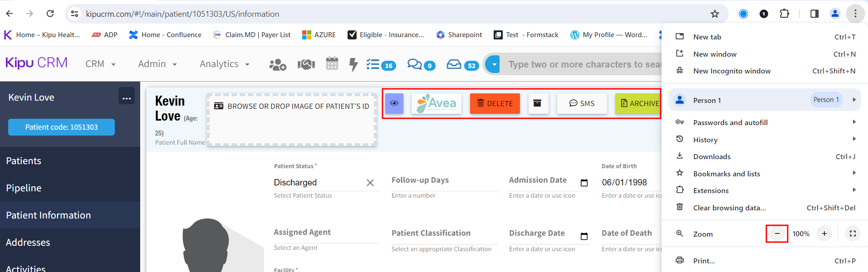Open Pipeline in the sidebar
868x272 pixels.
[x=24, y=188]
